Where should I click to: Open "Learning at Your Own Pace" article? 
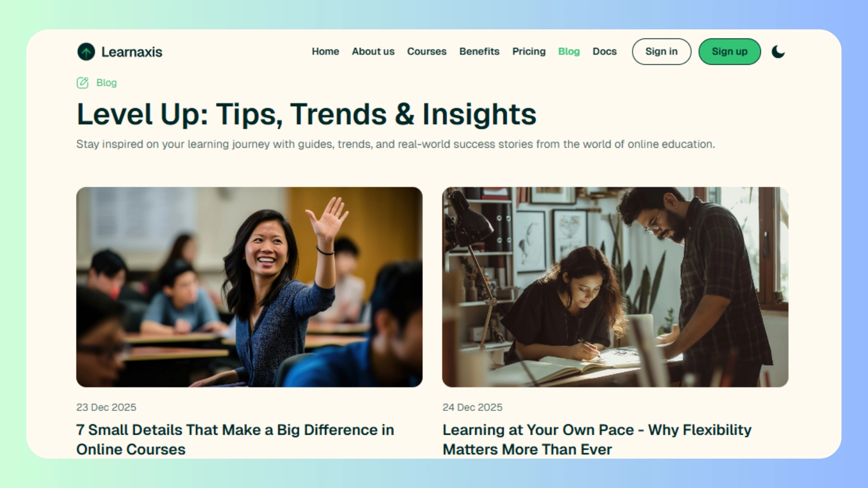coord(597,439)
